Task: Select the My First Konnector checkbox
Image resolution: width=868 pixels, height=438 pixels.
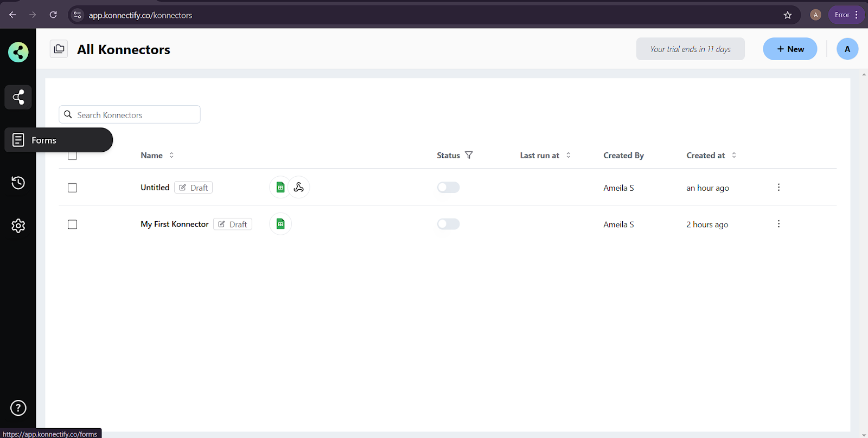Action: pos(72,224)
